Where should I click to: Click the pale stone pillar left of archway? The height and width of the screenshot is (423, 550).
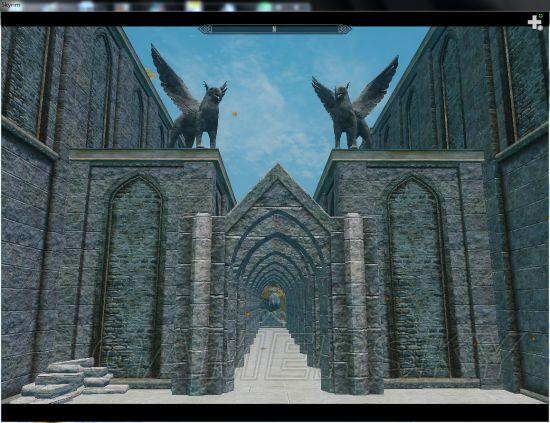pos(201,302)
